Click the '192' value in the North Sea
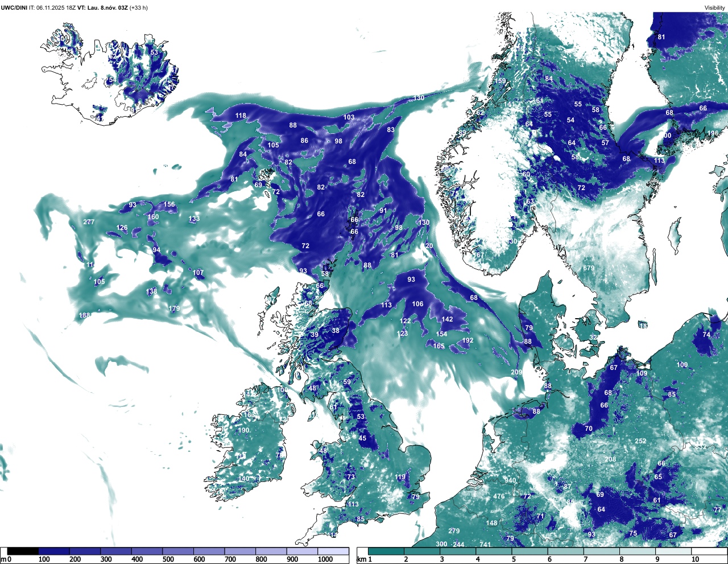The height and width of the screenshot is (564, 728). [x=468, y=340]
